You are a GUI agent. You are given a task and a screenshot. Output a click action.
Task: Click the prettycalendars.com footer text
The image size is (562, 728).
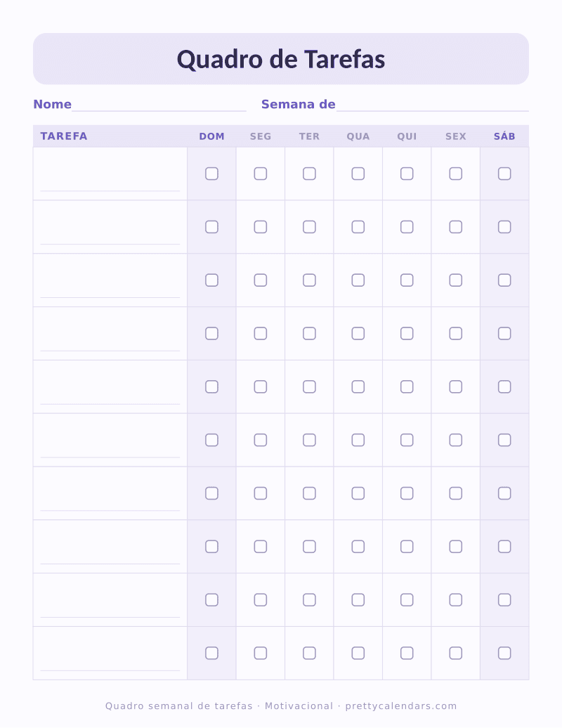401,706
